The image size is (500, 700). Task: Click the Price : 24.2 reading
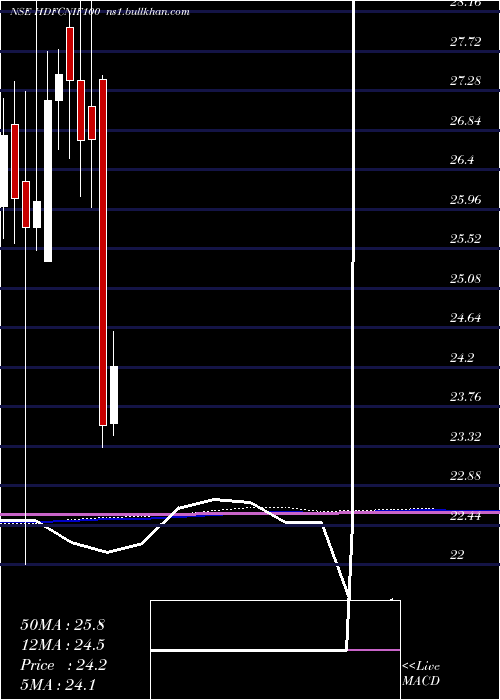pos(63,665)
